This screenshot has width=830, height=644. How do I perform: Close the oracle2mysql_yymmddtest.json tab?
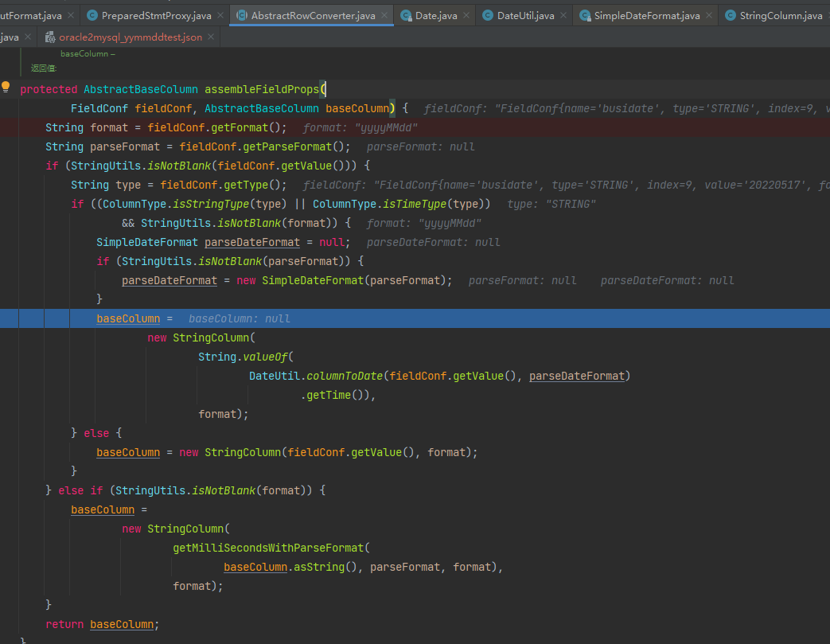coord(211,37)
